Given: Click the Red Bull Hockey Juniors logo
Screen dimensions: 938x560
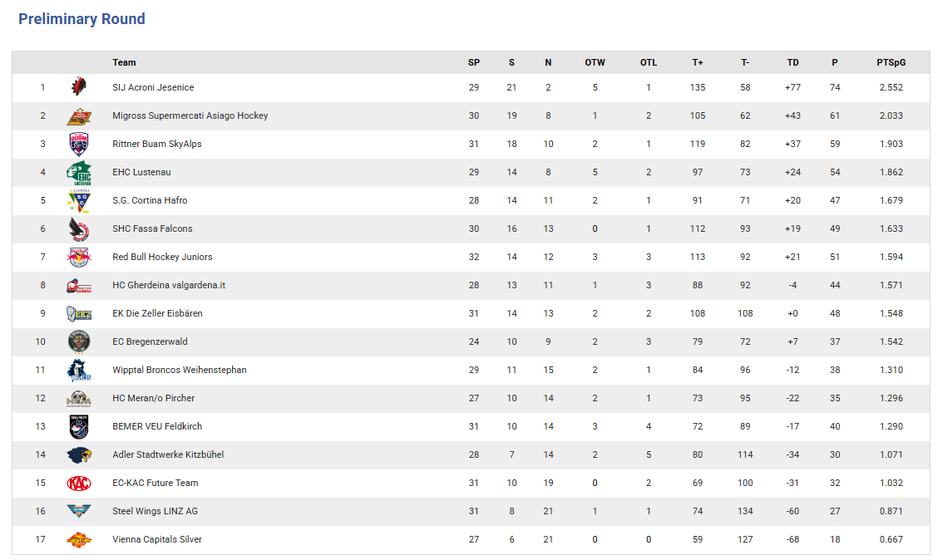Looking at the screenshot, I should (x=79, y=258).
